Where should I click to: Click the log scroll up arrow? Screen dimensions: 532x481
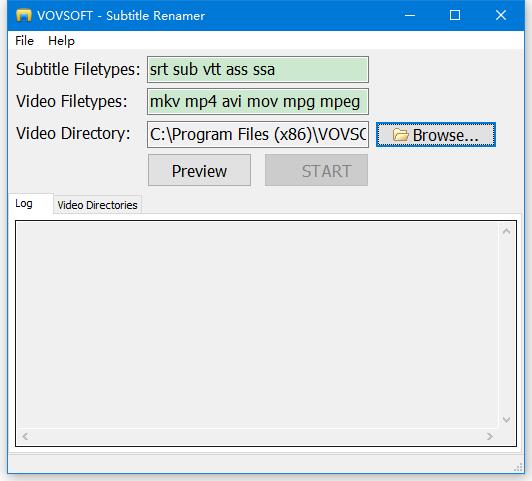pyautogui.click(x=506, y=232)
